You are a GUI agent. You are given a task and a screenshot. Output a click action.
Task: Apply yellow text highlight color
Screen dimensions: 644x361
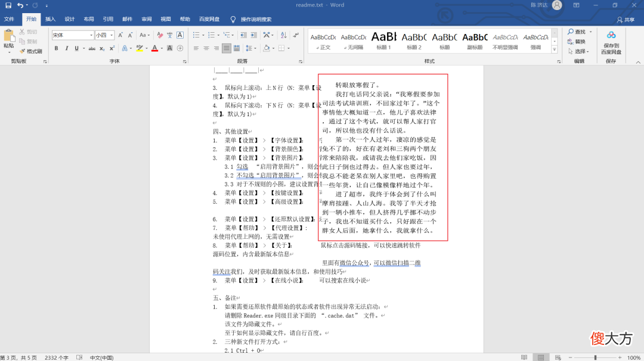point(140,48)
